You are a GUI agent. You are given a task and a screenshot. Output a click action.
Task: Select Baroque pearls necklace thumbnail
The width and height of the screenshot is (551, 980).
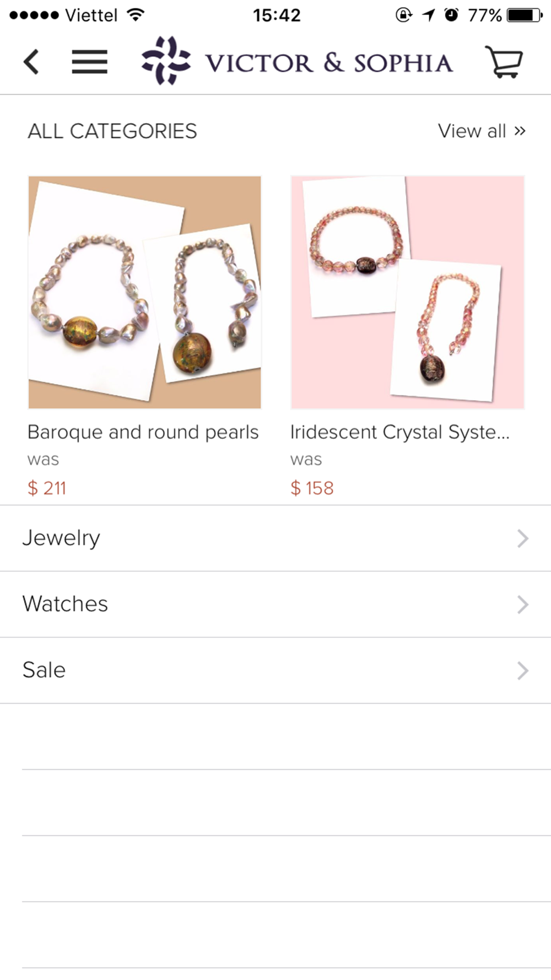click(x=144, y=292)
